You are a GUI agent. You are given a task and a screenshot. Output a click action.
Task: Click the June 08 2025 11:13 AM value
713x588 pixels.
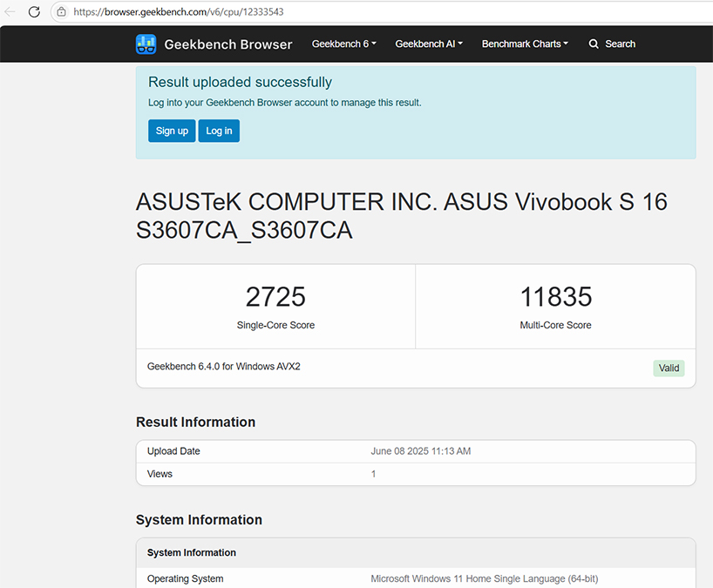point(421,451)
